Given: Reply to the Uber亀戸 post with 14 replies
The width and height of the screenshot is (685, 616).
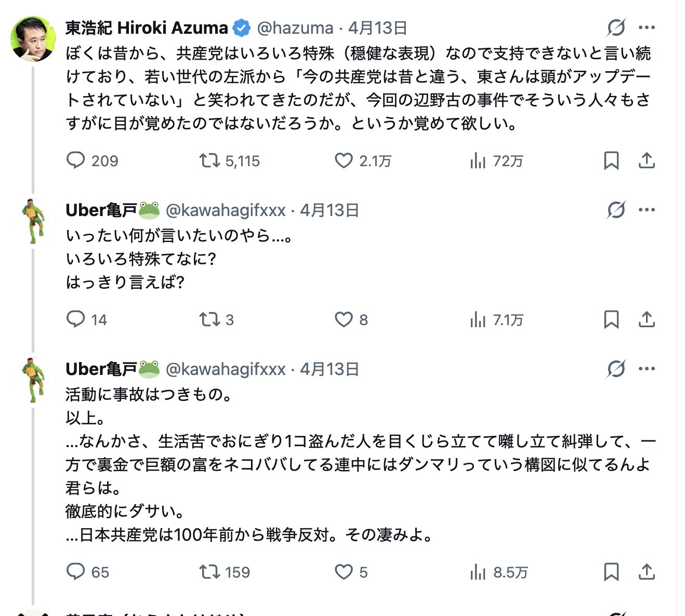Looking at the screenshot, I should click(75, 319).
